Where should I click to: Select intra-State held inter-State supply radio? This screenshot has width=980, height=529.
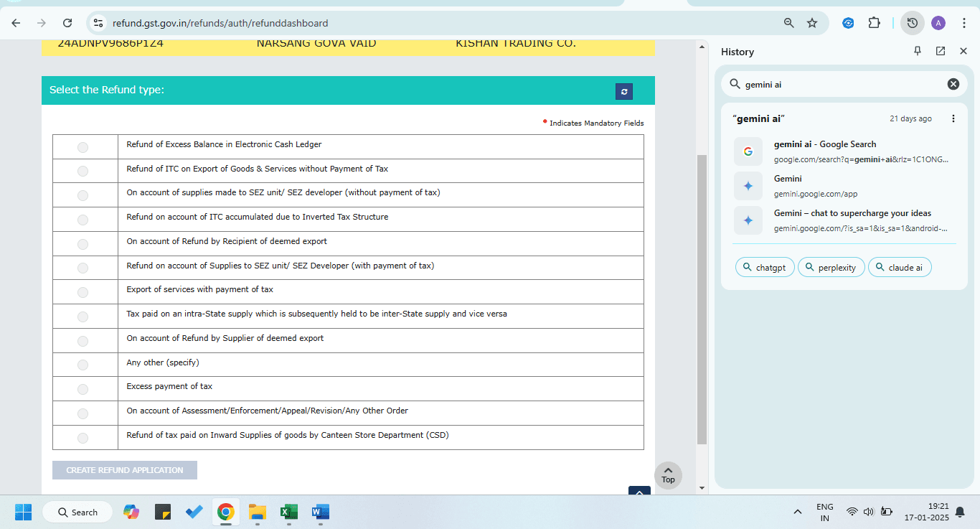pyautogui.click(x=83, y=317)
